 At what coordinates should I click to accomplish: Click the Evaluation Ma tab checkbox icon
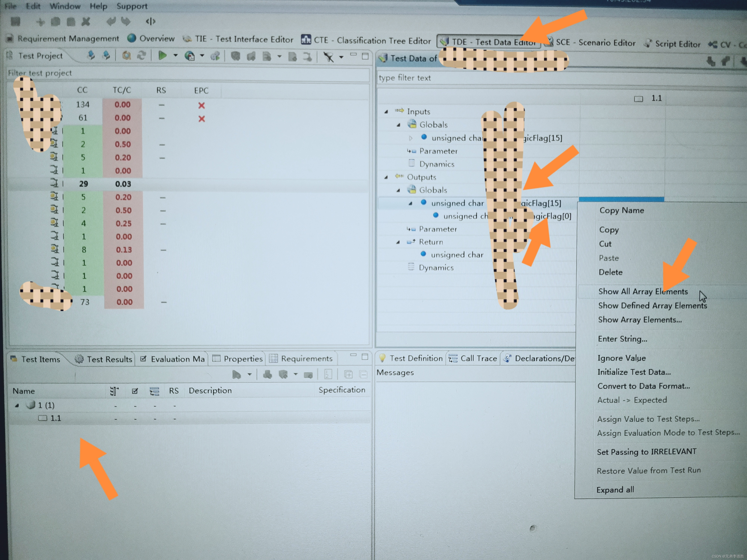click(x=143, y=359)
